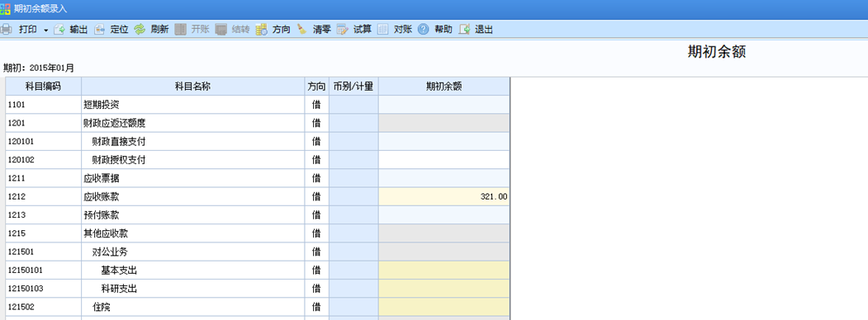Click the 币别/计量 column header

[x=353, y=87]
